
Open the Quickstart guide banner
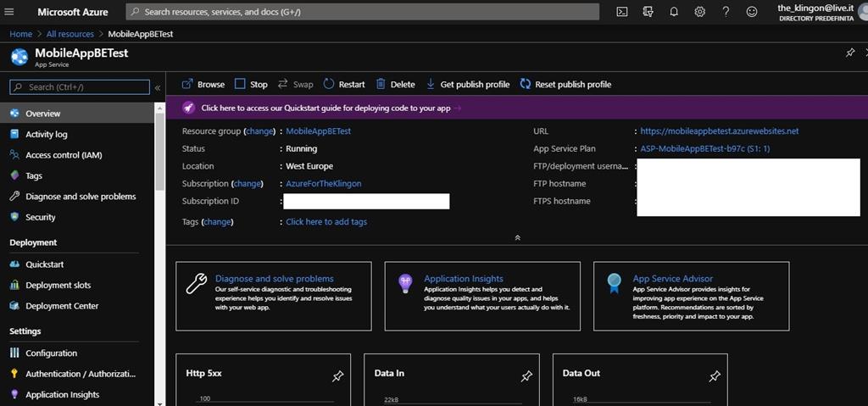tap(516, 108)
